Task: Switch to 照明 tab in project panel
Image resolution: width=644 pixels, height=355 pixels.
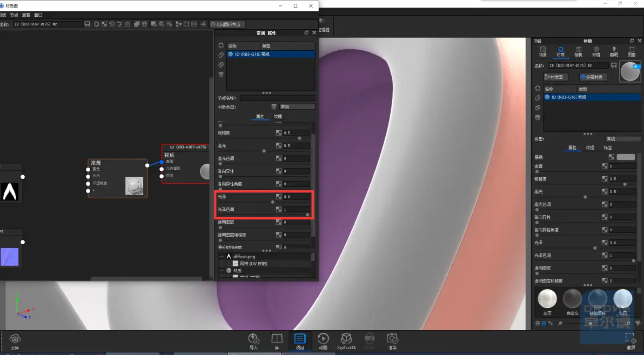Action: [x=614, y=52]
